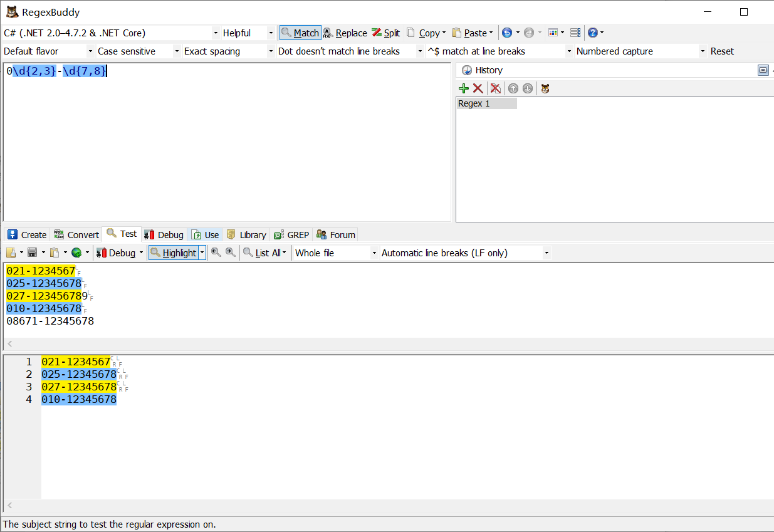Viewport: 774px width, 532px height.
Task: Switch to Split mode
Action: pyautogui.click(x=385, y=33)
